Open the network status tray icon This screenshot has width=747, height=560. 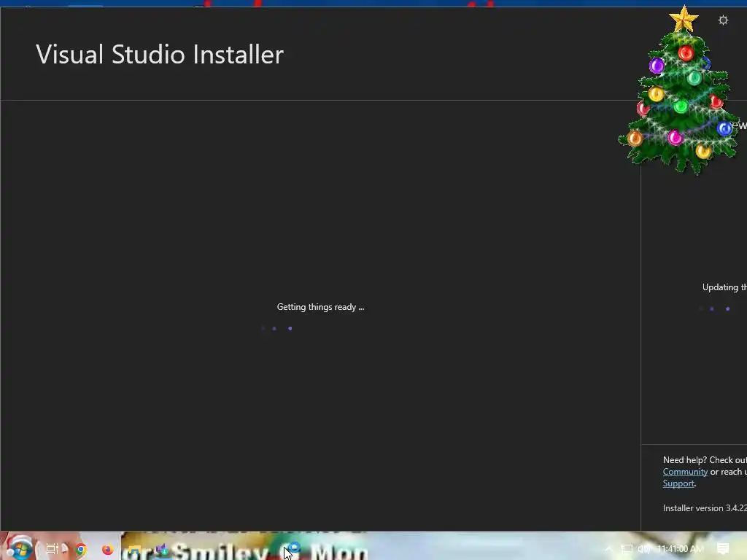click(x=627, y=549)
